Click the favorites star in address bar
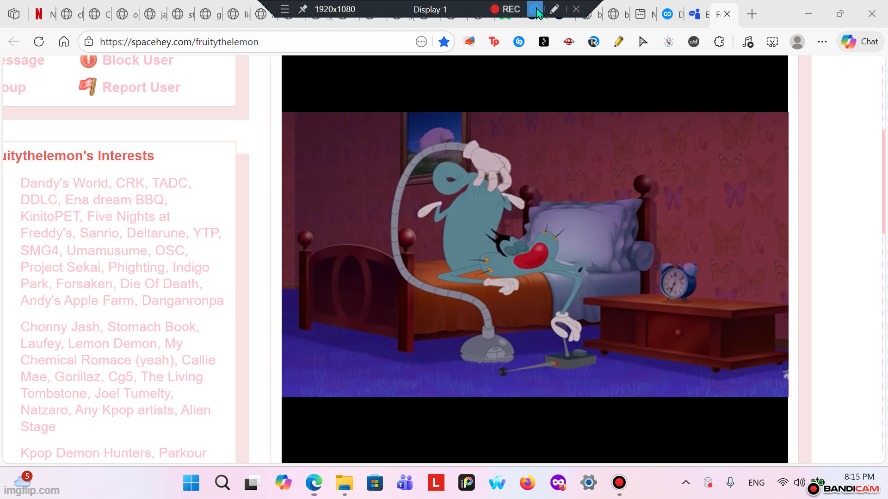The image size is (888, 499). 444,42
